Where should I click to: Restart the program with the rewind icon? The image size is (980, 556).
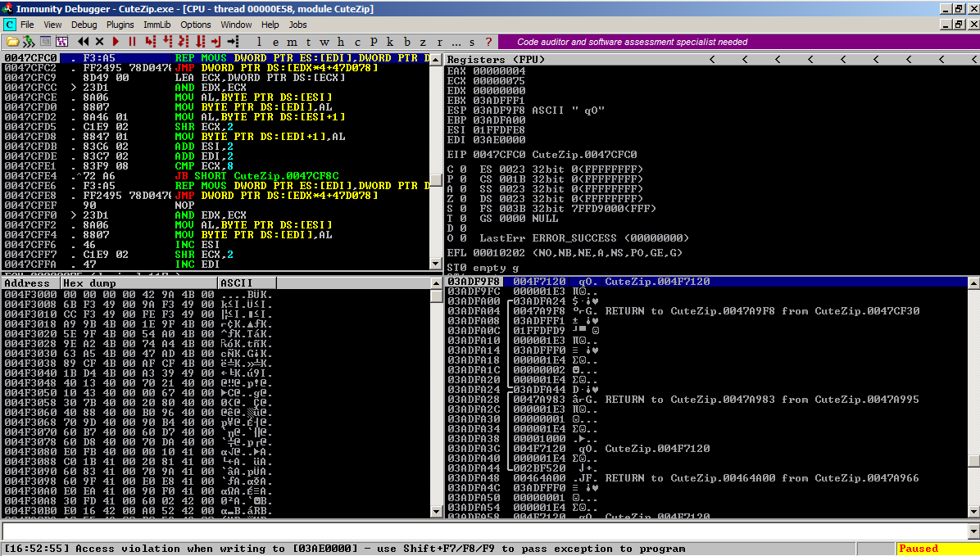84,41
